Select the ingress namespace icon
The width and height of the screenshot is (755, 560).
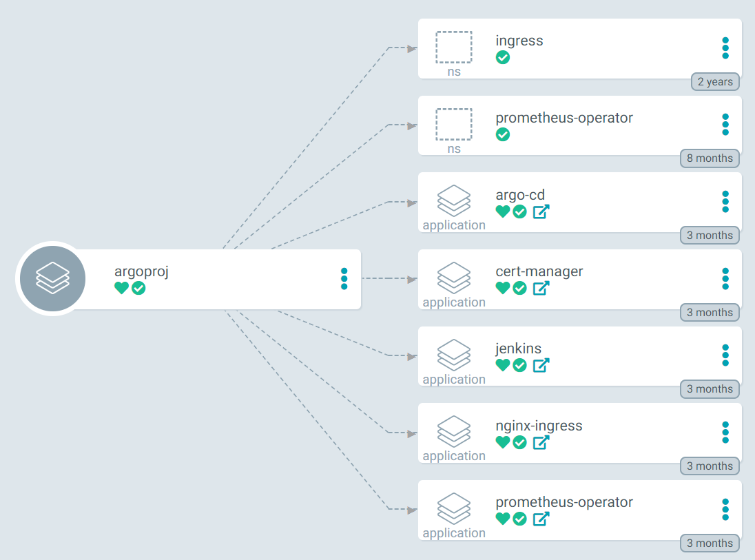[453, 47]
